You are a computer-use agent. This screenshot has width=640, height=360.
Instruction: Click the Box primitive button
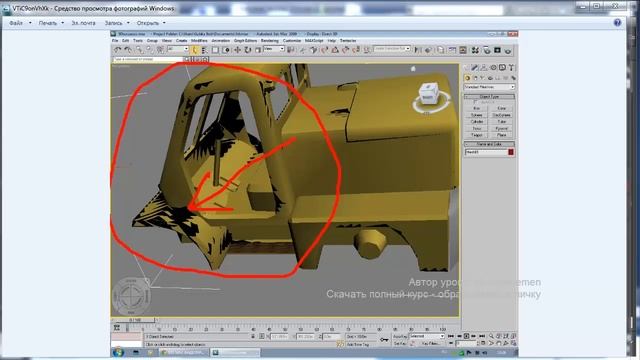click(x=476, y=109)
